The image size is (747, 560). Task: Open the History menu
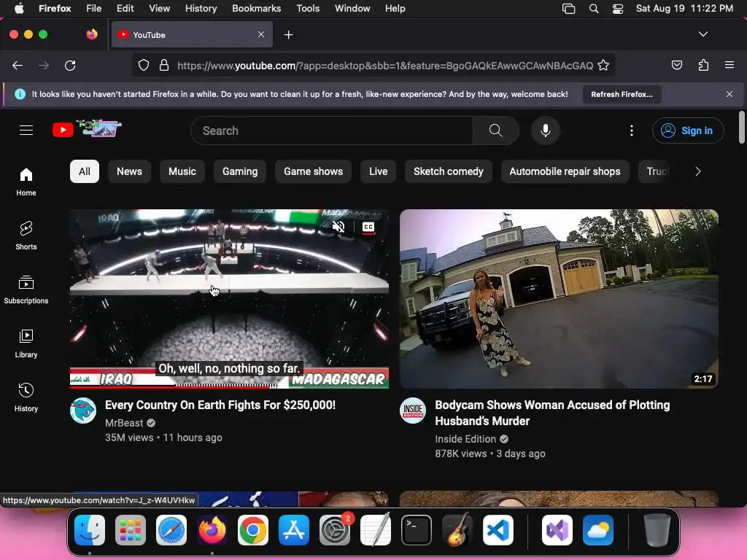(201, 8)
